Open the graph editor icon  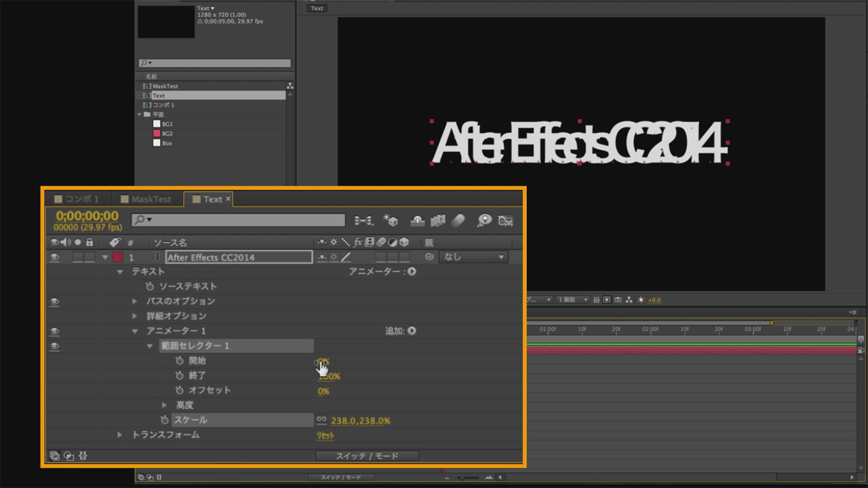(505, 220)
